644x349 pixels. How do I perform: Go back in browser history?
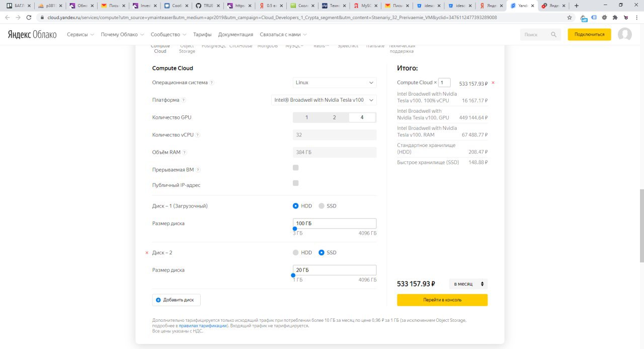click(7, 17)
